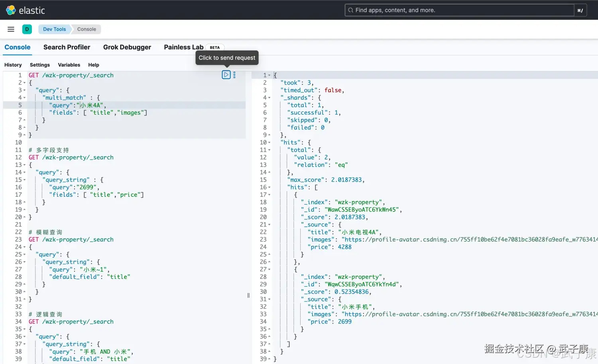598x364 pixels.
Task: Open the Console History menu
Action: 13,65
